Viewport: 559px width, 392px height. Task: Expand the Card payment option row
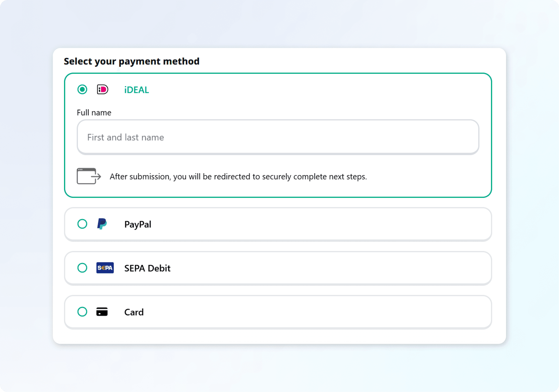coord(309,312)
